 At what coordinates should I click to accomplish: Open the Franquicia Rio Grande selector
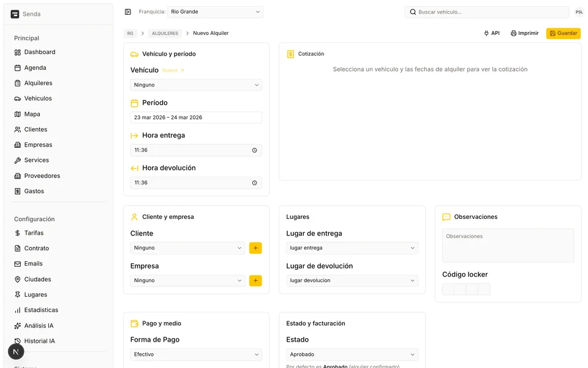(x=216, y=11)
